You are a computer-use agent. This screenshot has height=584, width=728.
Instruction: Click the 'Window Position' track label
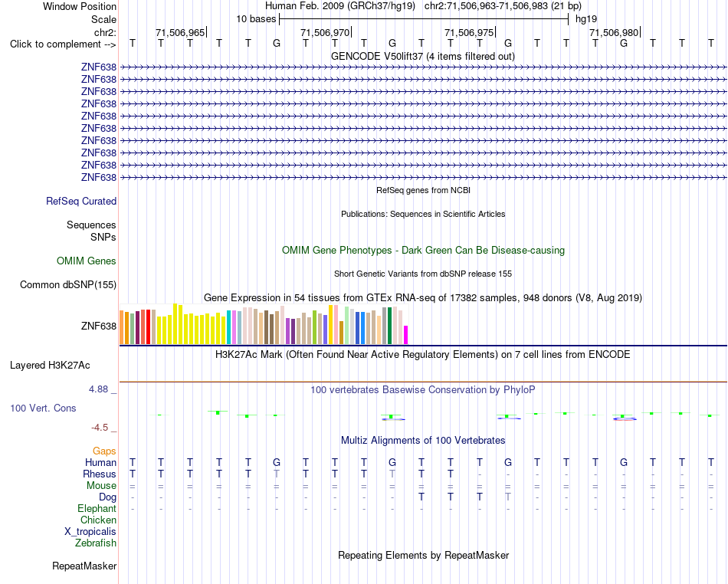click(80, 6)
